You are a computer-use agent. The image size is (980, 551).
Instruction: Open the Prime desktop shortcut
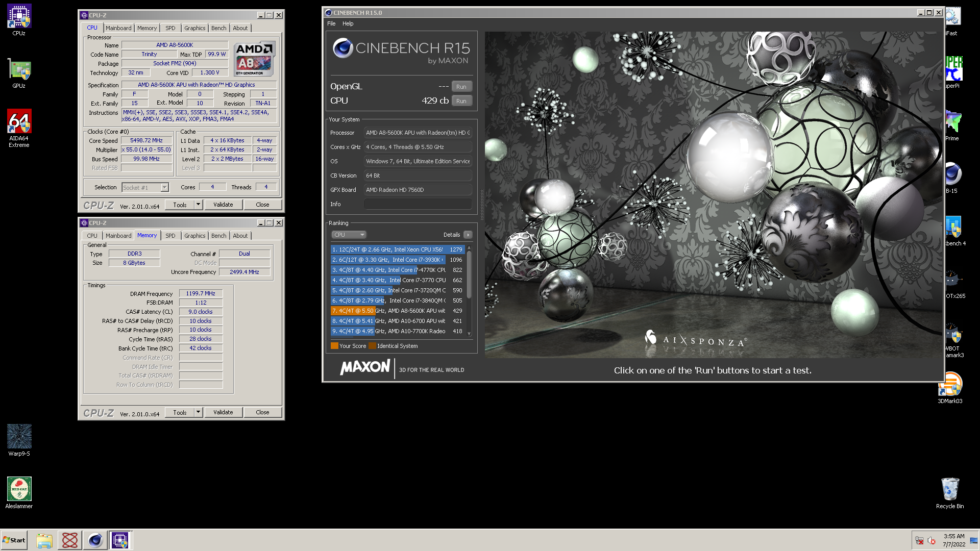point(952,126)
